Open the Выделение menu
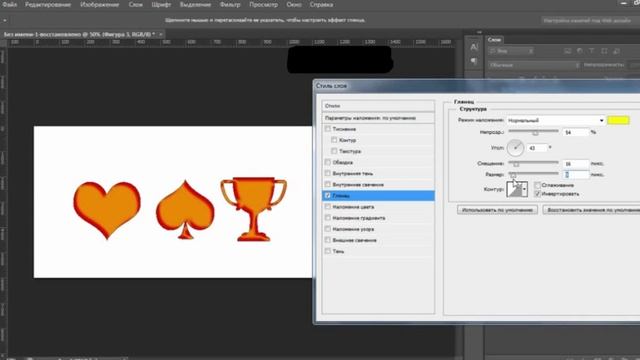 coord(196,5)
